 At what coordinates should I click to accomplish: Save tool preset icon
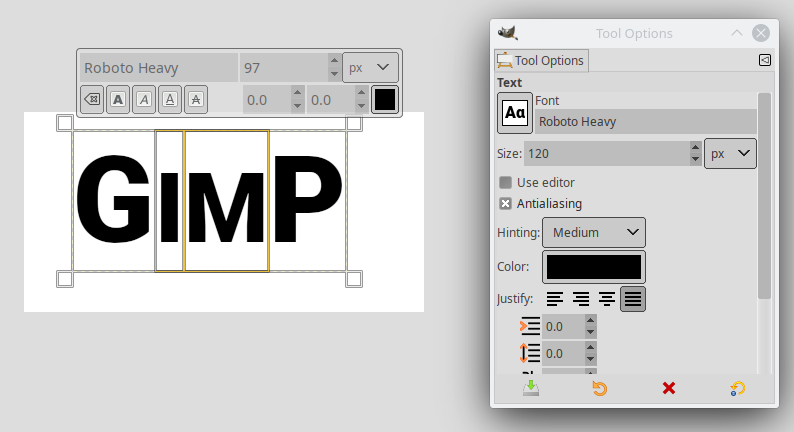[x=531, y=388]
